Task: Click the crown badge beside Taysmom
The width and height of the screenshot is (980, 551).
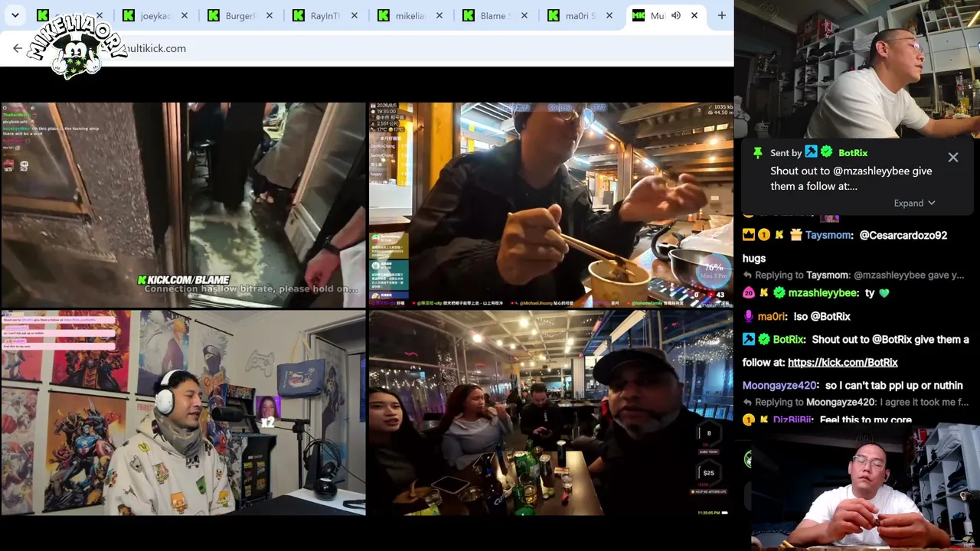Action: point(749,235)
